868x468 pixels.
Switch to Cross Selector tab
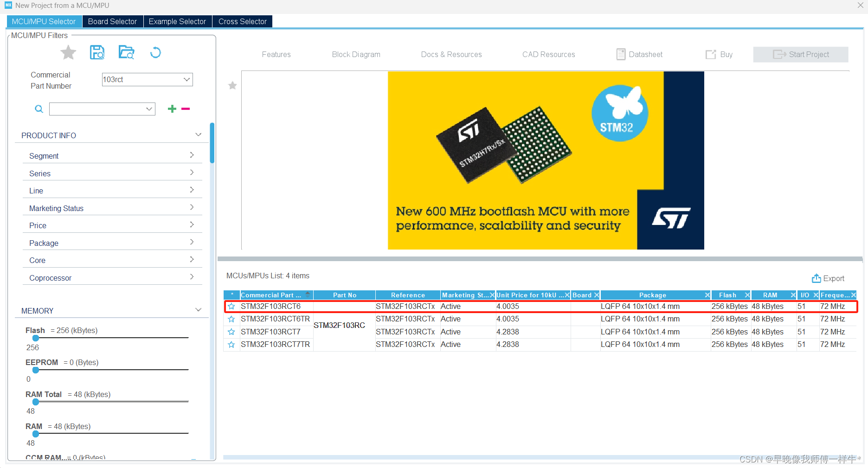[243, 21]
